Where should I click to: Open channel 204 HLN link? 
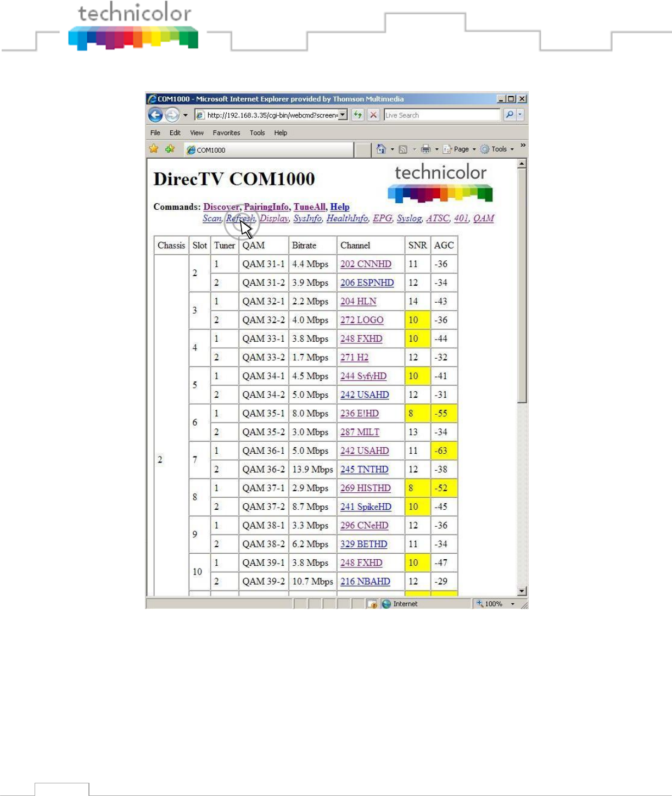pos(358,302)
